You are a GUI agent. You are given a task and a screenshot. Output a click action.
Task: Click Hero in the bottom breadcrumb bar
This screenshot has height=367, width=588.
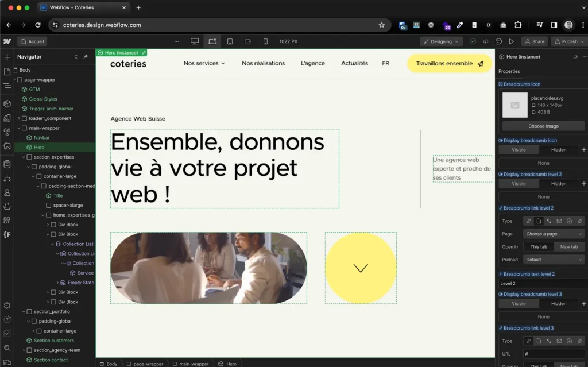pos(229,363)
